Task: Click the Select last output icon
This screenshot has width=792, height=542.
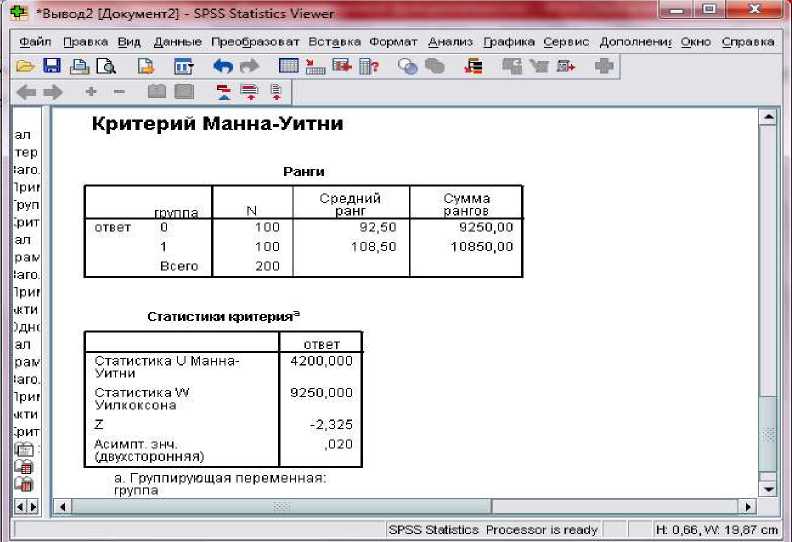Action: (473, 66)
